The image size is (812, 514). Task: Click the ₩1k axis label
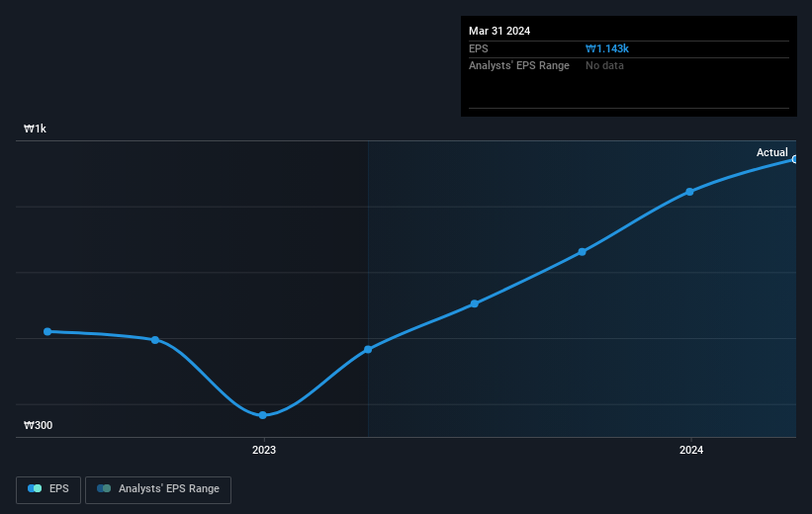tap(35, 128)
